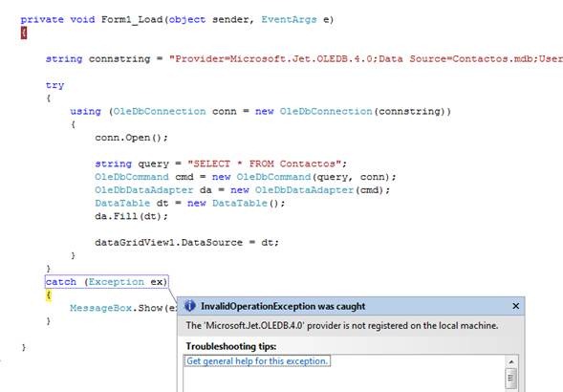Click 'dataGridView1.DataSource = dt;' line
The width and height of the screenshot is (563, 392).
[186, 243]
